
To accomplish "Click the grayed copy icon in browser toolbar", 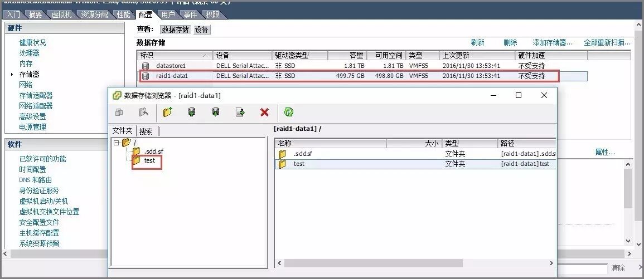I will point(119,112).
